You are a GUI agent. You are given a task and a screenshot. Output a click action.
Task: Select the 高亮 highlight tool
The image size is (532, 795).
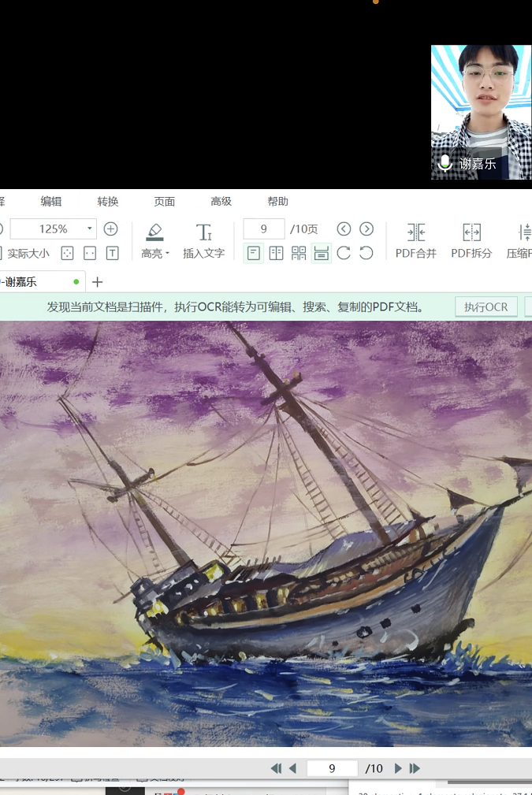click(154, 233)
